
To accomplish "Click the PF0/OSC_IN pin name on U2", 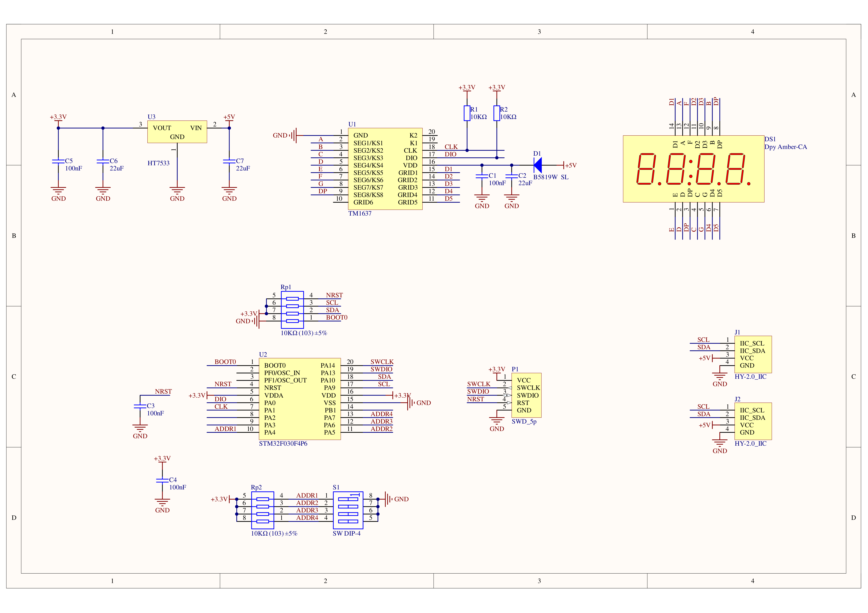I will (x=282, y=373).
